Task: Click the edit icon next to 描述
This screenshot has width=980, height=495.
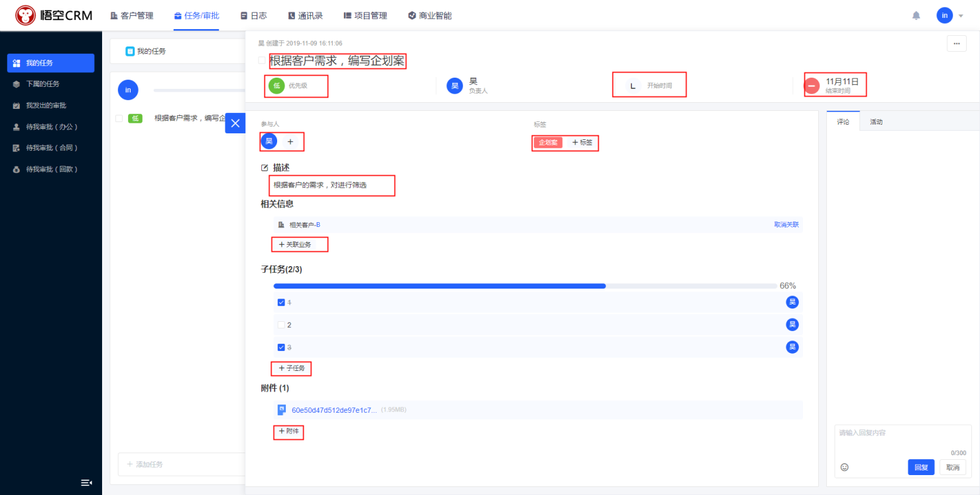Action: click(265, 168)
